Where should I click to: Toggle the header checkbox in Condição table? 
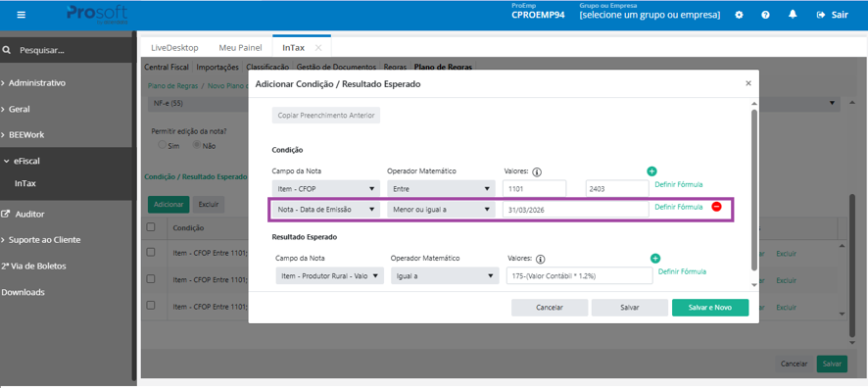(151, 227)
